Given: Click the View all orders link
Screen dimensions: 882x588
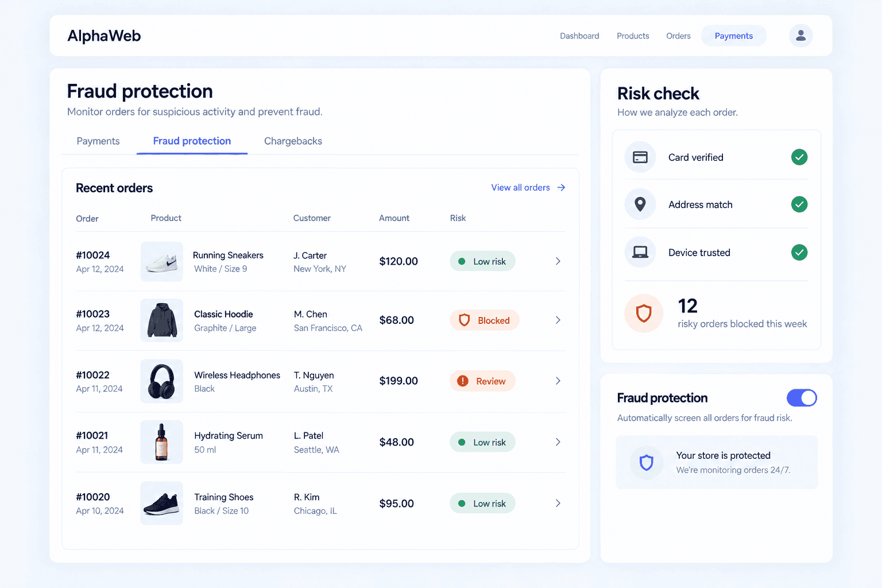Looking at the screenshot, I should [x=528, y=187].
